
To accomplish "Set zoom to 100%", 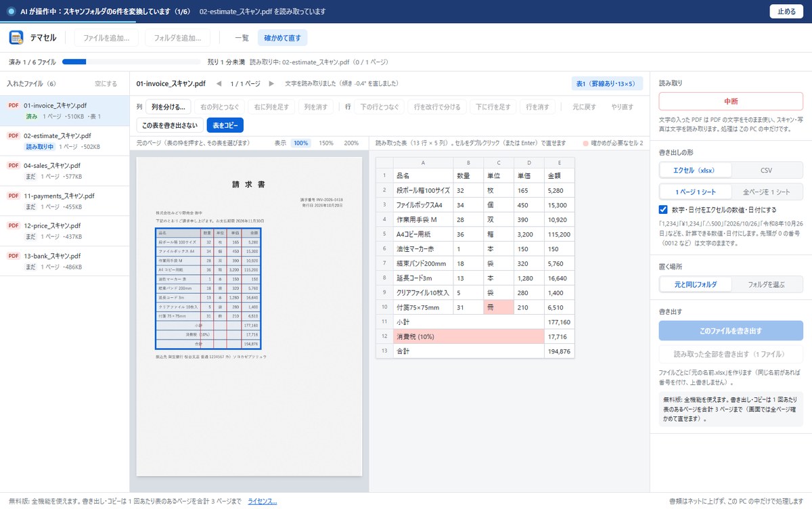I will point(300,143).
